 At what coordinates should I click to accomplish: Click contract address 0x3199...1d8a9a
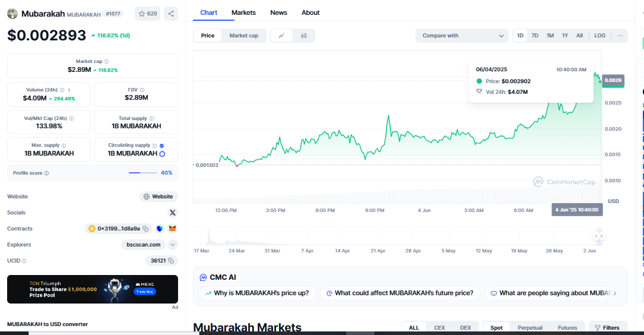pos(118,229)
